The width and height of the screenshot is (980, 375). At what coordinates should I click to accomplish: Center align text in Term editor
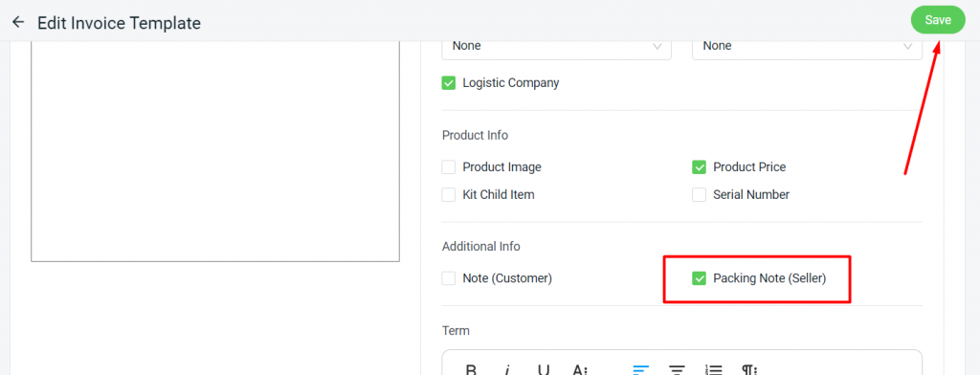click(x=678, y=369)
